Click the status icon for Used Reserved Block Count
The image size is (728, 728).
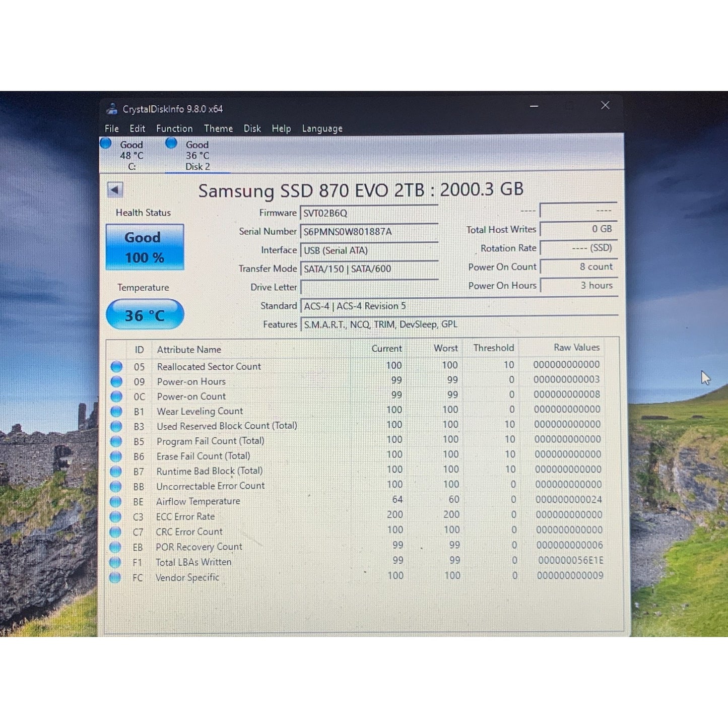[x=116, y=426]
